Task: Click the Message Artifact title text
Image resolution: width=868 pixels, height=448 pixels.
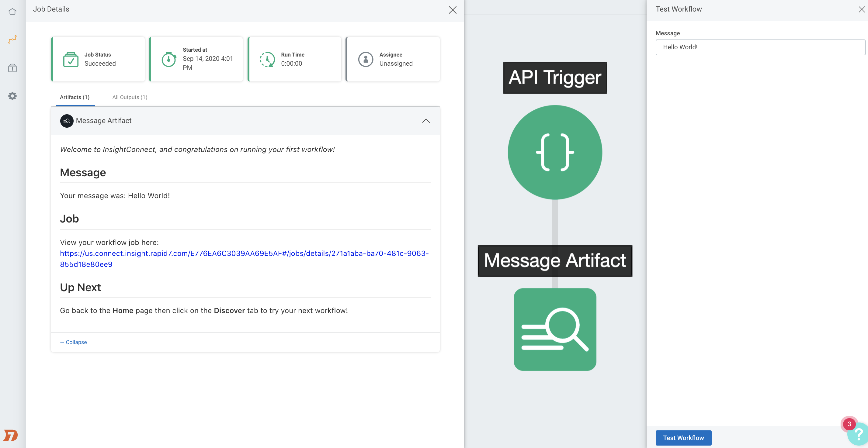Action: click(104, 121)
